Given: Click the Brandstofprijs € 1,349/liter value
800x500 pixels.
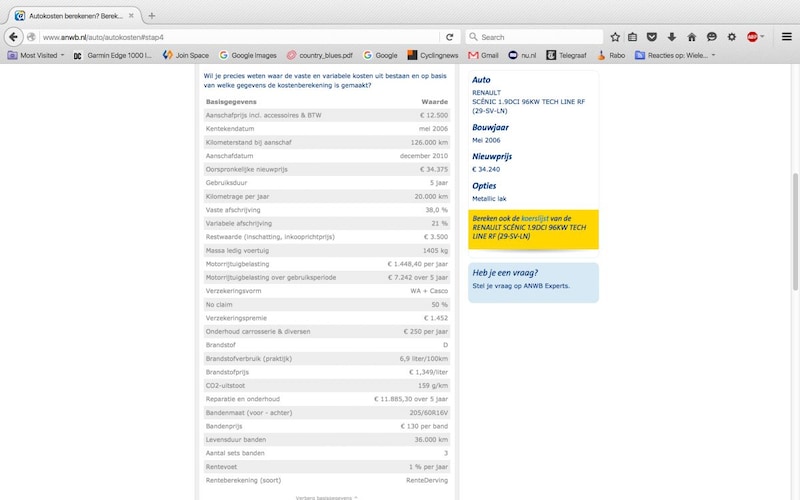Looking at the screenshot, I should tap(428, 372).
